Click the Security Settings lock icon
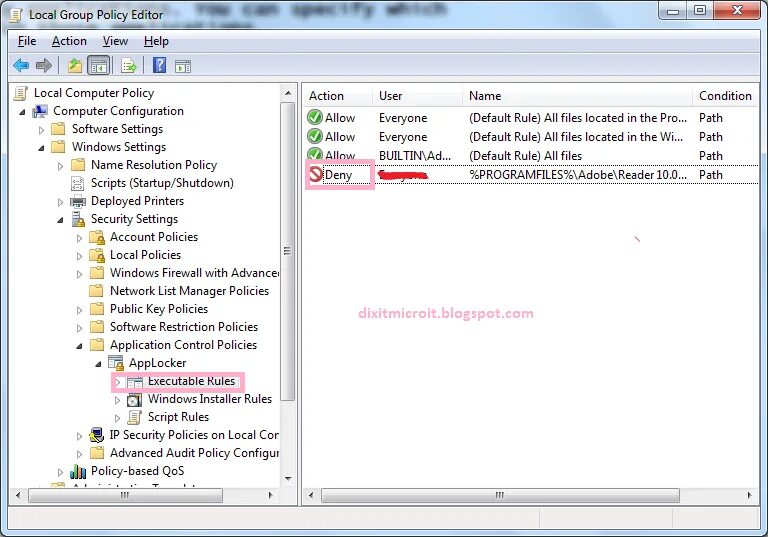768x537 pixels. point(78,219)
